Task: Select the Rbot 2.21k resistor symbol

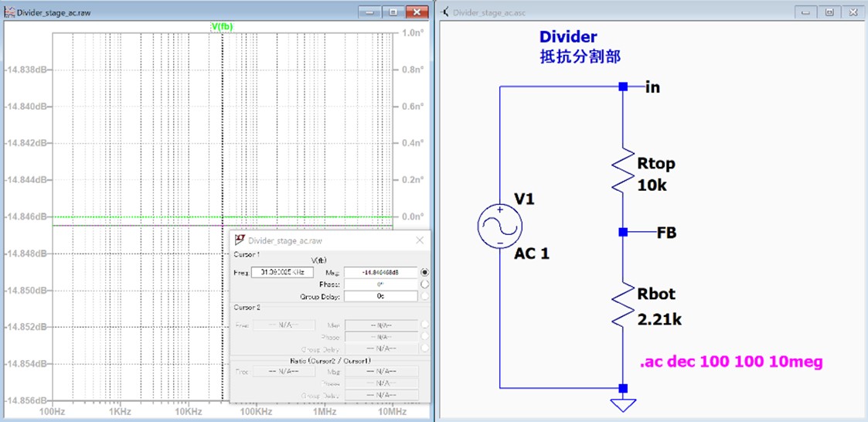Action: coord(623,305)
